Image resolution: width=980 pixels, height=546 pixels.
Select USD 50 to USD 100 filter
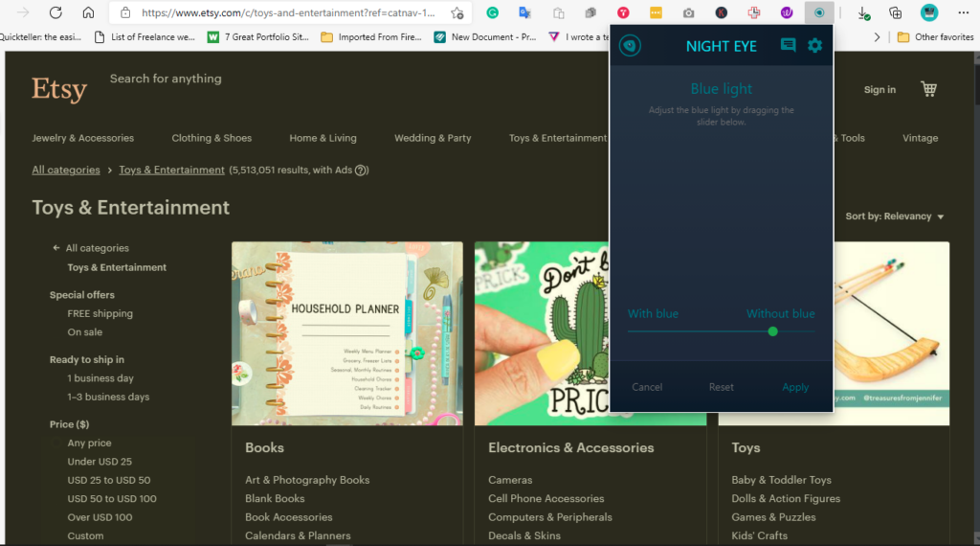pos(112,498)
